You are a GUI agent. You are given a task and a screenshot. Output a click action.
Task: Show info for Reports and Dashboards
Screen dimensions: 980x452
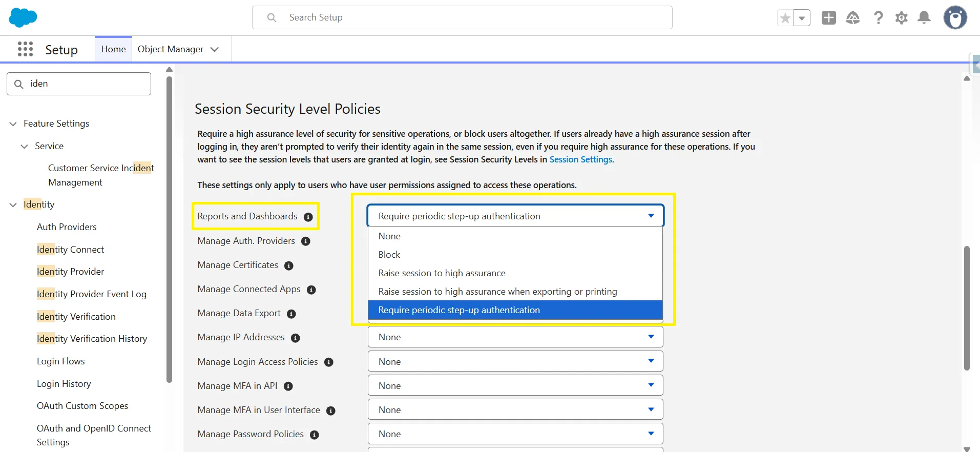coord(308,217)
